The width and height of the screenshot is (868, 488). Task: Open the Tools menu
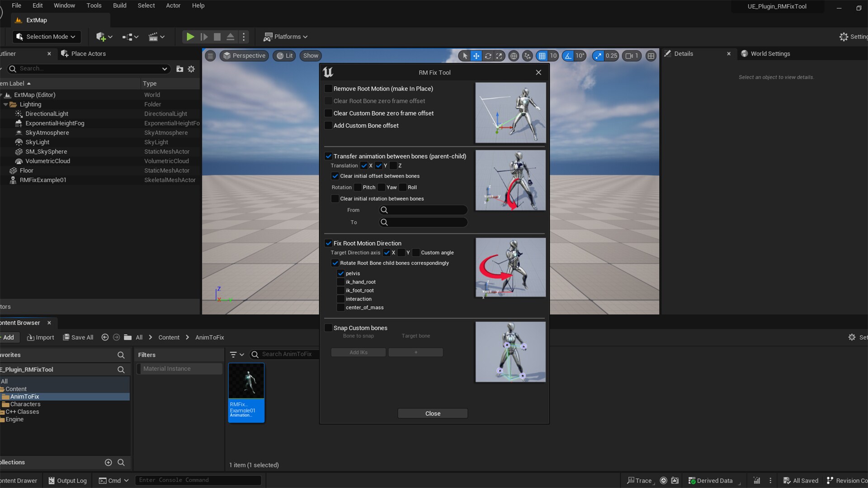[94, 5]
